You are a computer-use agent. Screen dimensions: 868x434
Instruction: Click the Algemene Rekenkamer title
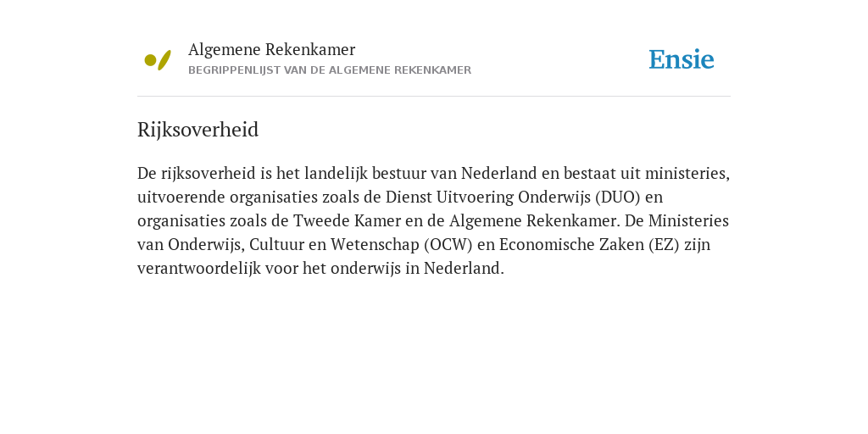[x=271, y=50]
